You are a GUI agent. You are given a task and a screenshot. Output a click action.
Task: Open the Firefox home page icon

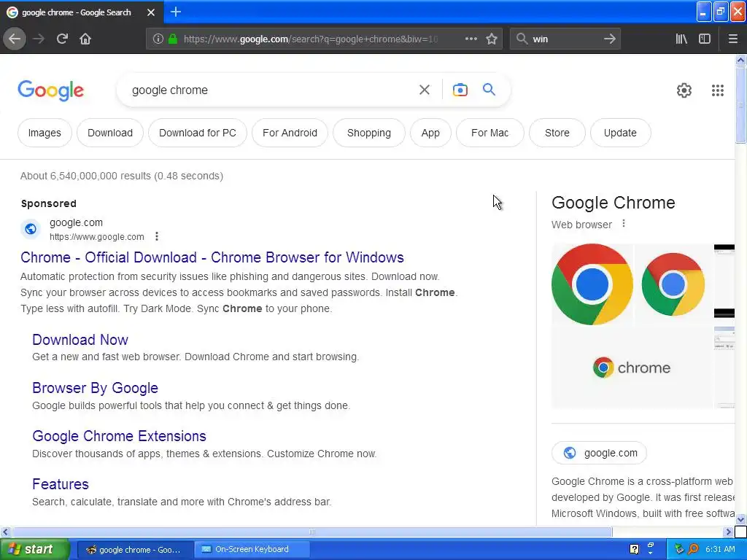85,39
